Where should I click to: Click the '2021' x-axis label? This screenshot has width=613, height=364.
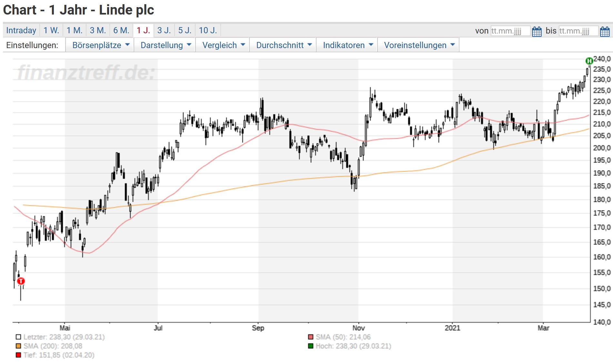click(x=453, y=328)
